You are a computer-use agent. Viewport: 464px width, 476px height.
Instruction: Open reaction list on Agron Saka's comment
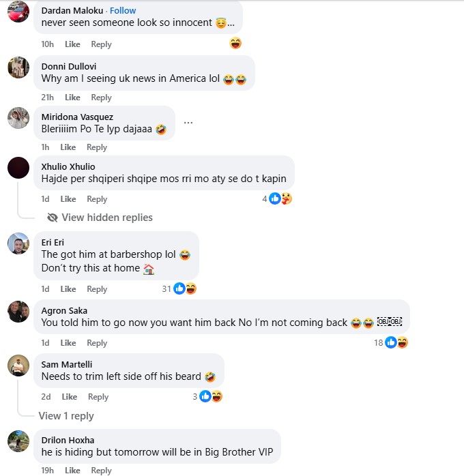click(x=396, y=342)
